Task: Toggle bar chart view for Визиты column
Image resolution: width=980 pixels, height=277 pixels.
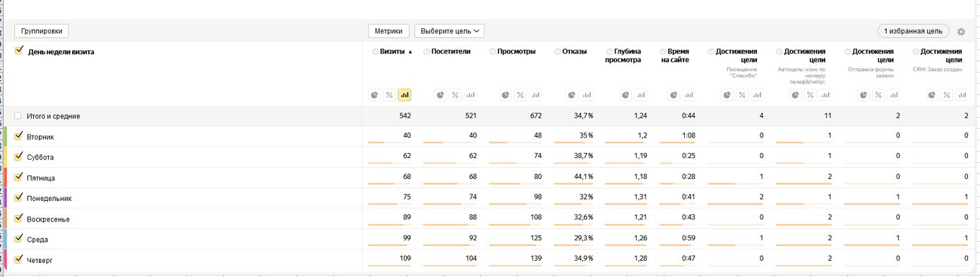Action: click(405, 95)
